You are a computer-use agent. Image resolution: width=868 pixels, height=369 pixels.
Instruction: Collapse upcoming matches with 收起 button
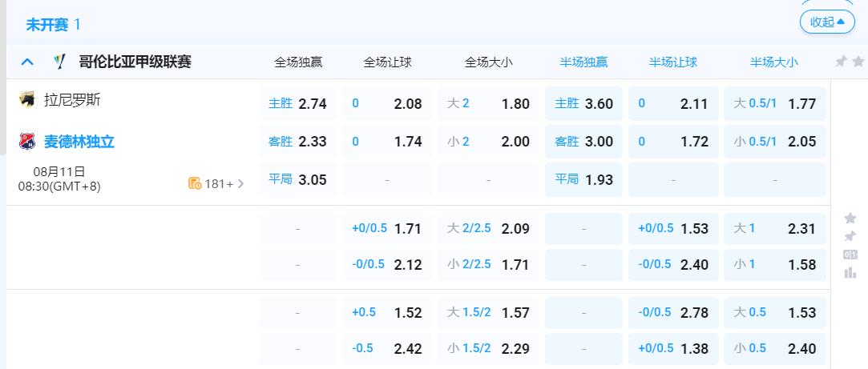pos(827,22)
